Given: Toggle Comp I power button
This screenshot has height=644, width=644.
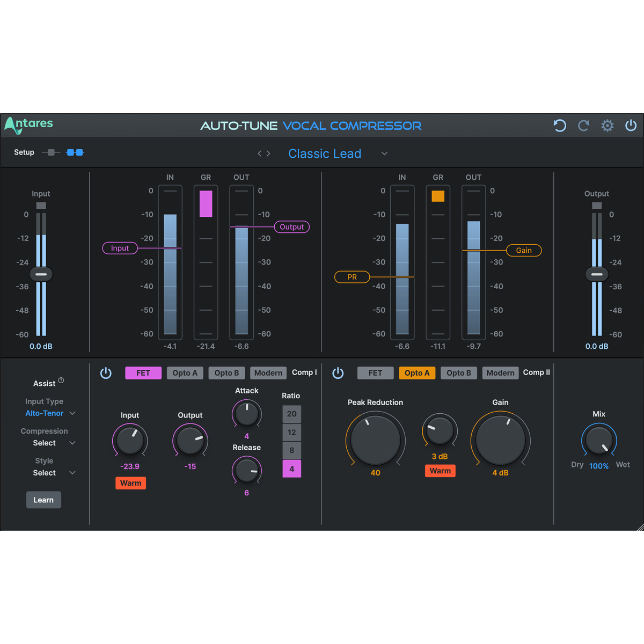Looking at the screenshot, I should [106, 373].
